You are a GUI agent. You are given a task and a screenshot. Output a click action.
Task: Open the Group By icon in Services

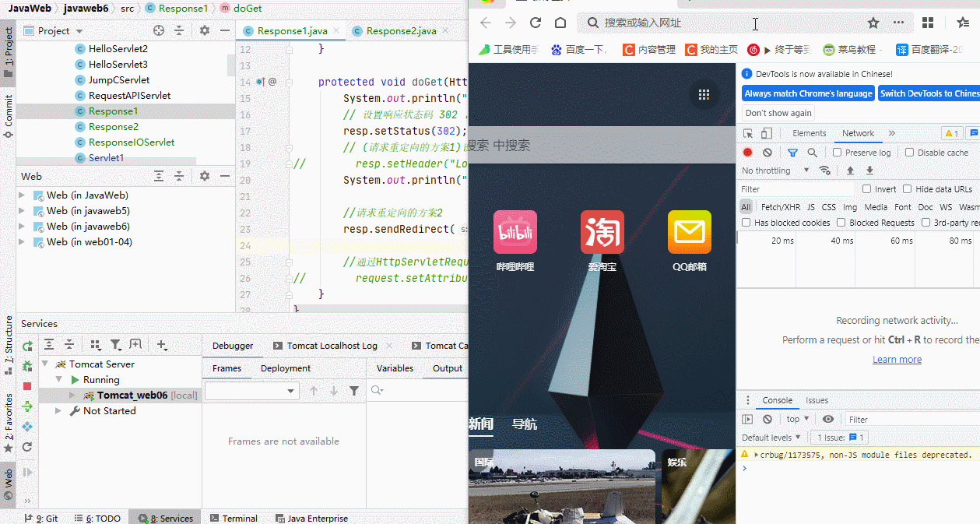96,344
